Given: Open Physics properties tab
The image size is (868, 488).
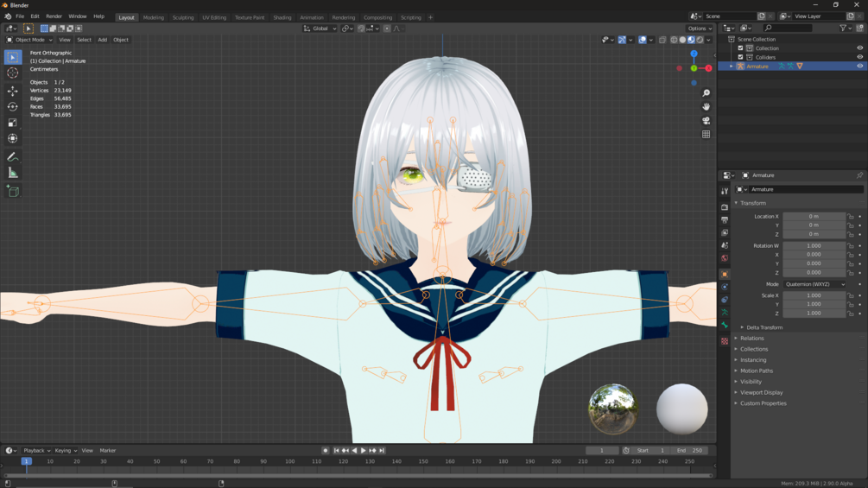Looking at the screenshot, I should click(x=725, y=287).
